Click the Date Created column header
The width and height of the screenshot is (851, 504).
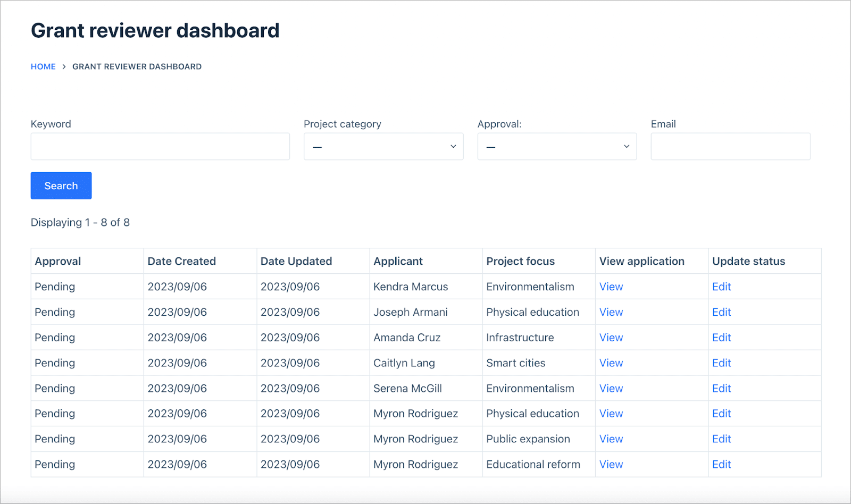tap(182, 261)
